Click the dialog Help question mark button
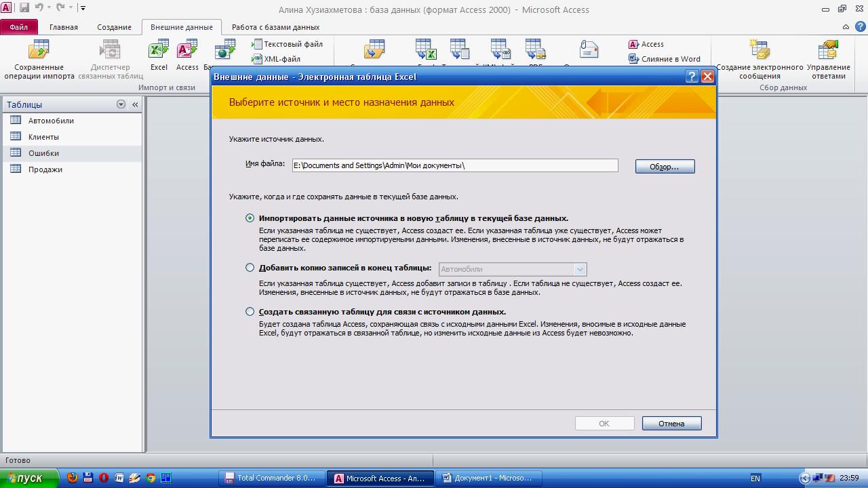 click(x=692, y=77)
